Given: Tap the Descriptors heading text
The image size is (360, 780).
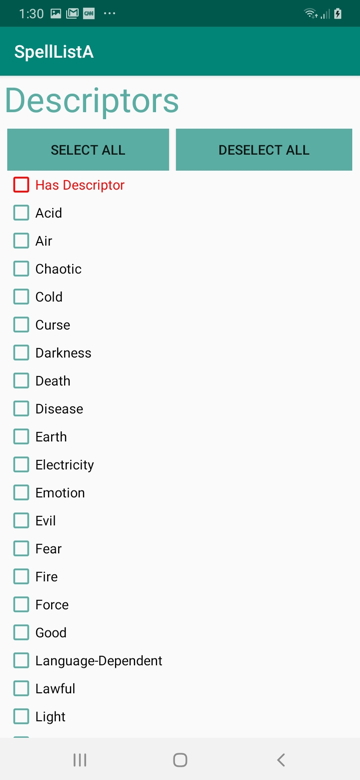Looking at the screenshot, I should point(92,101).
